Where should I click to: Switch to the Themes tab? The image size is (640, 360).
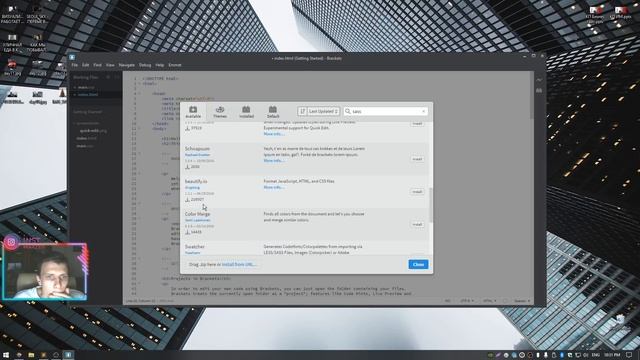click(220, 112)
